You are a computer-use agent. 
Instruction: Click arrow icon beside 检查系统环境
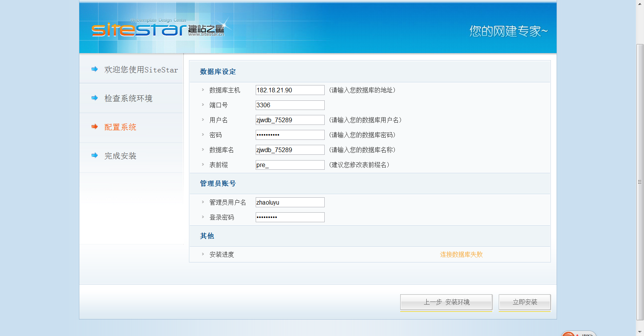[95, 98]
